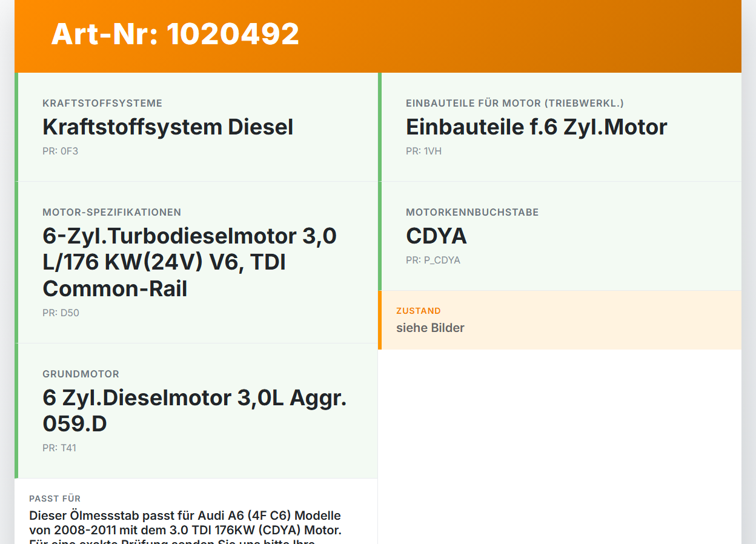756x544 pixels.
Task: Select the MOTOR-SPEZIFIKATIONEN label
Action: point(112,213)
